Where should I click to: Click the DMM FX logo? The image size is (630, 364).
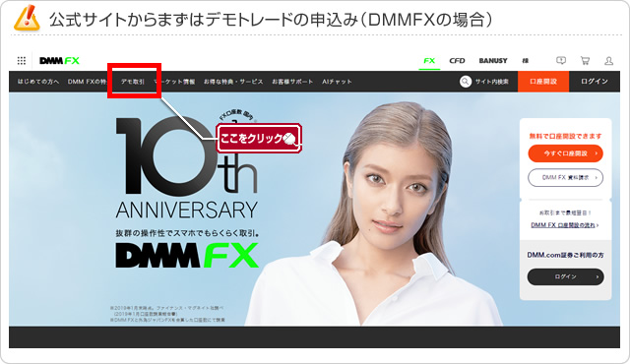(59, 61)
